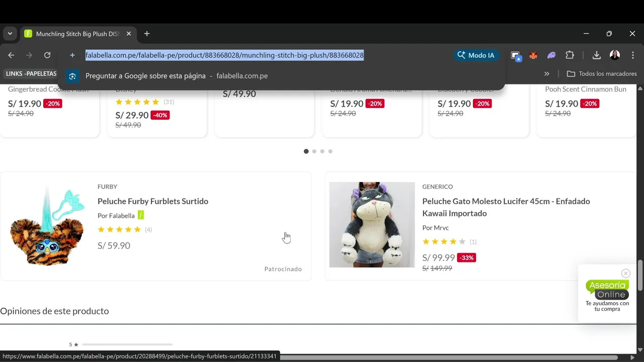
Task: Click the scroll up arrow
Action: (x=640, y=89)
